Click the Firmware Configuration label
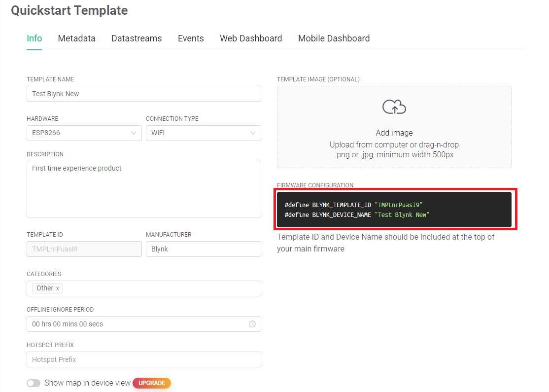The width and height of the screenshot is (549, 392). [x=315, y=185]
